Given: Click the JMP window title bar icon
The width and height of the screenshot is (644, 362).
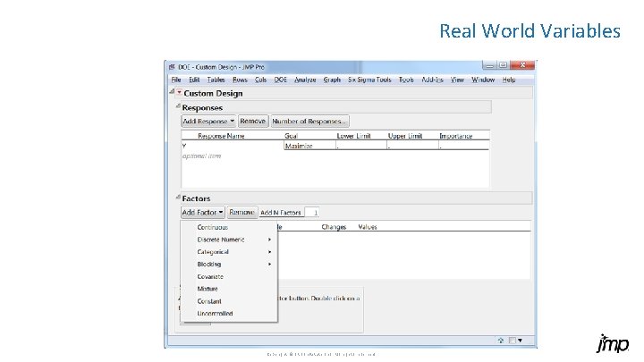Looking at the screenshot, I should tap(172, 67).
